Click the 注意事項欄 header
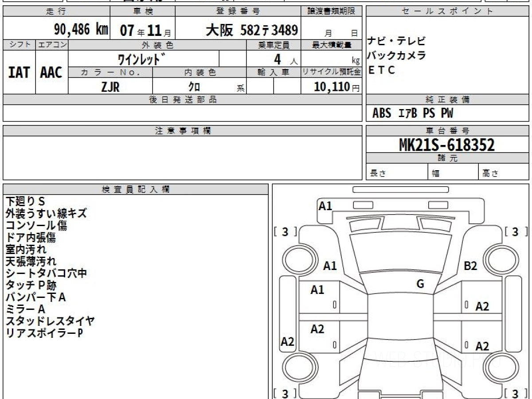This screenshot has width=532, height=399. 183,131
